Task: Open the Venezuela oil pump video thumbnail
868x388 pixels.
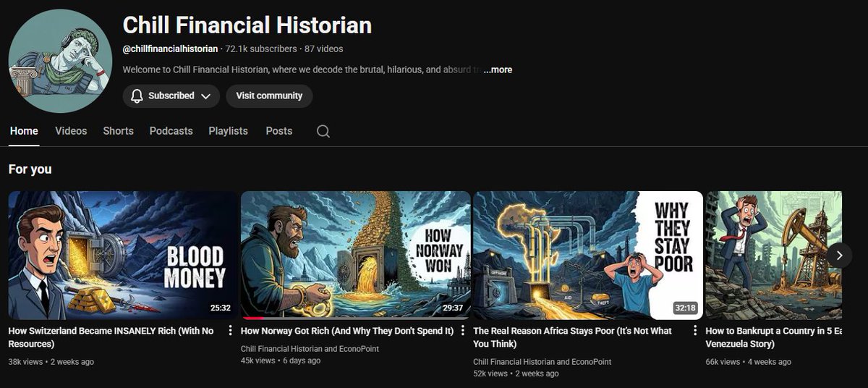Action: click(x=774, y=255)
